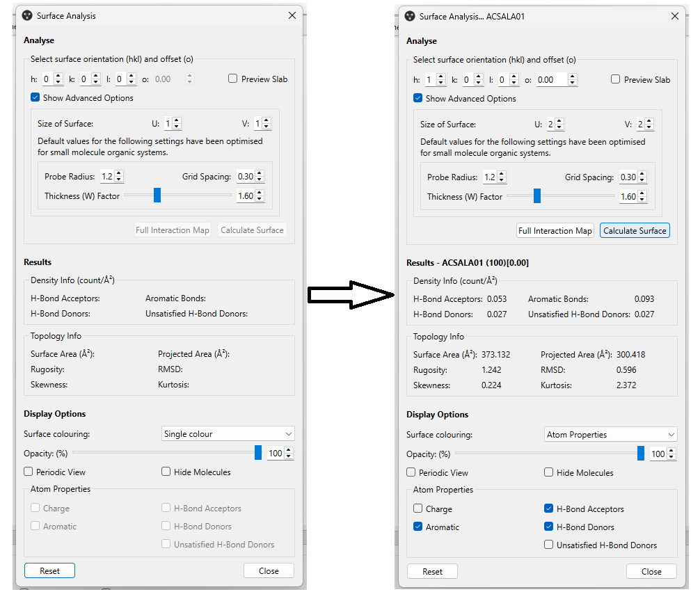This screenshot has height=592, width=700.
Task: Click the Grid Spacing field in the ACSALA01 dialog
Action: (628, 177)
